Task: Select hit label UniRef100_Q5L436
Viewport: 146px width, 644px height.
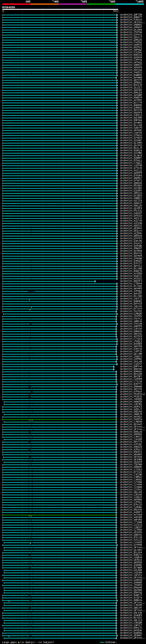Action: pyautogui.click(x=131, y=613)
